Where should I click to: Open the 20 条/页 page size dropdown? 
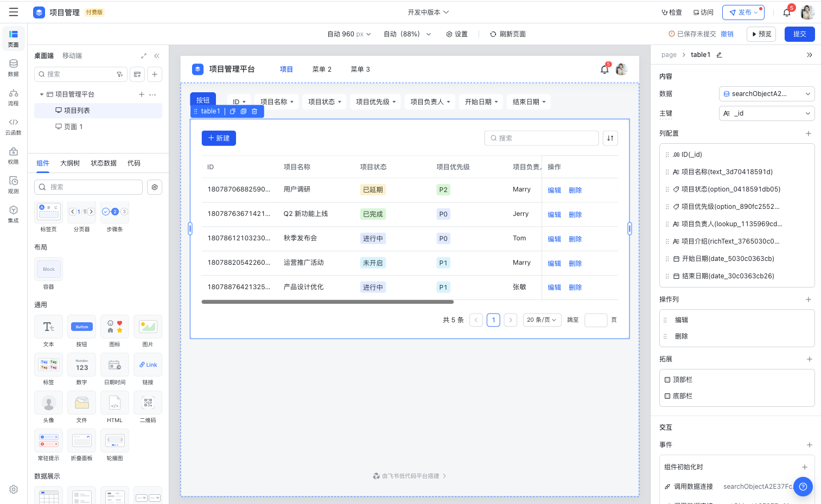541,320
